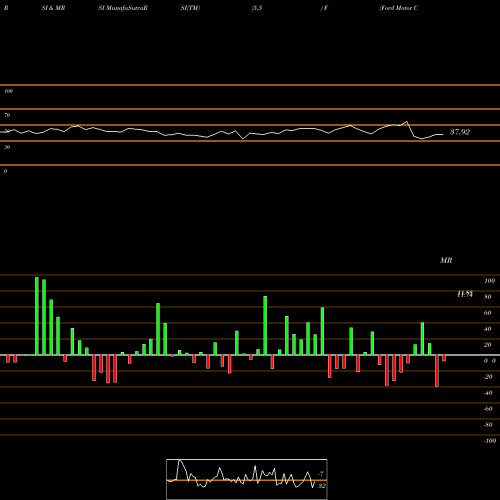The image size is (500, 500).
Task: Click the 'Ford Motor C' title text
Action: 399,8
